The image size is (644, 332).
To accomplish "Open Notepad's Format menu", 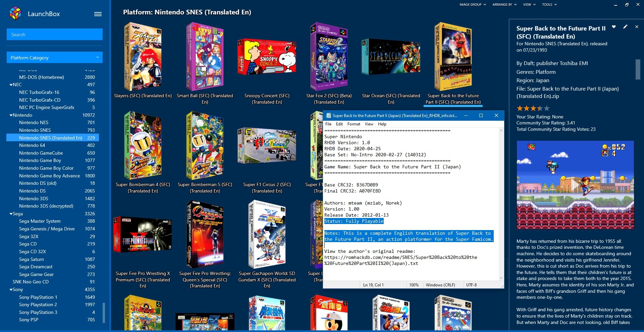I will pos(354,124).
